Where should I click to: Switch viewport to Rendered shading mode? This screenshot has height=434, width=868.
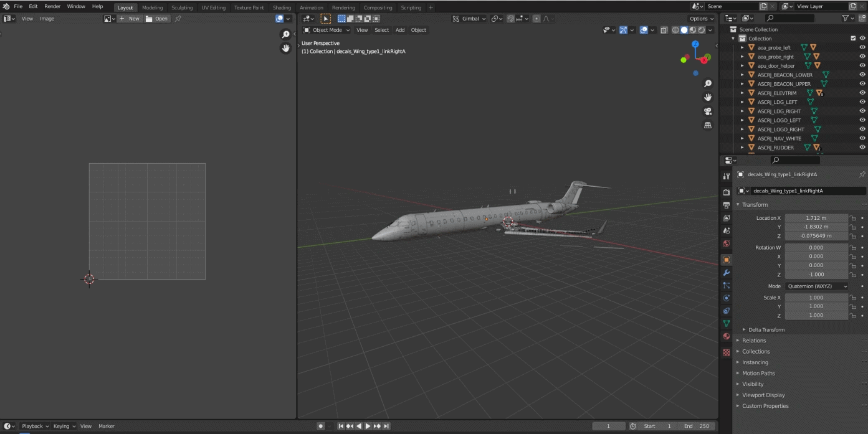tap(701, 29)
